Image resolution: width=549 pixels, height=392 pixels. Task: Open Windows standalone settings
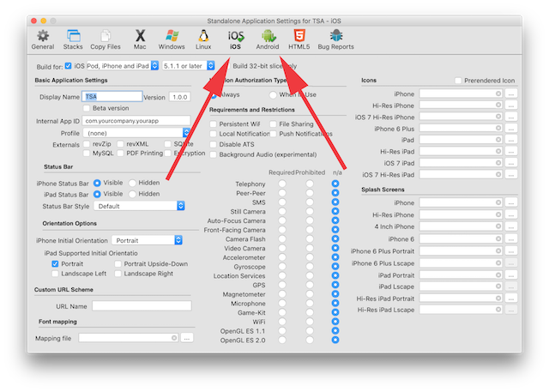tap(172, 39)
